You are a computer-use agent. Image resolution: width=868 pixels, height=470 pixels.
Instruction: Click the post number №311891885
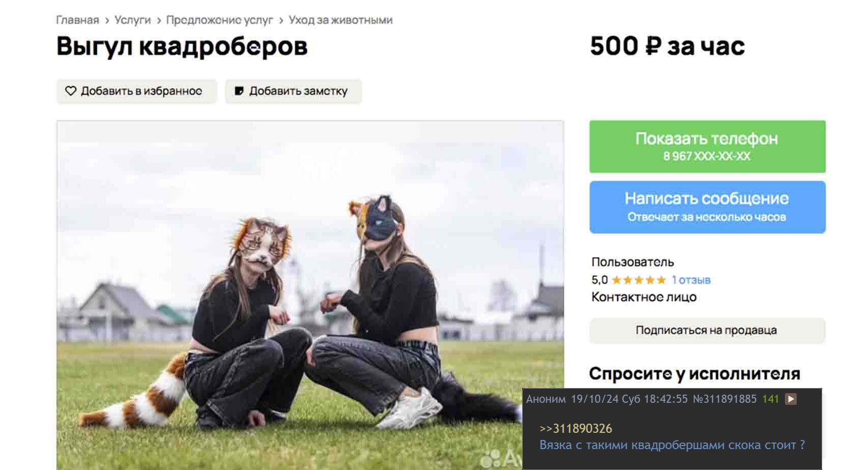724,399
